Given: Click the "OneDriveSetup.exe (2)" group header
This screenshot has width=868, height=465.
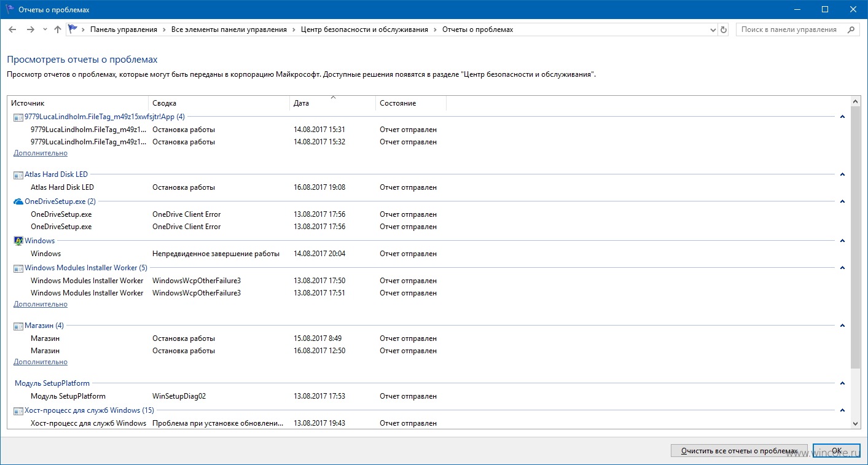Looking at the screenshot, I should (60, 201).
